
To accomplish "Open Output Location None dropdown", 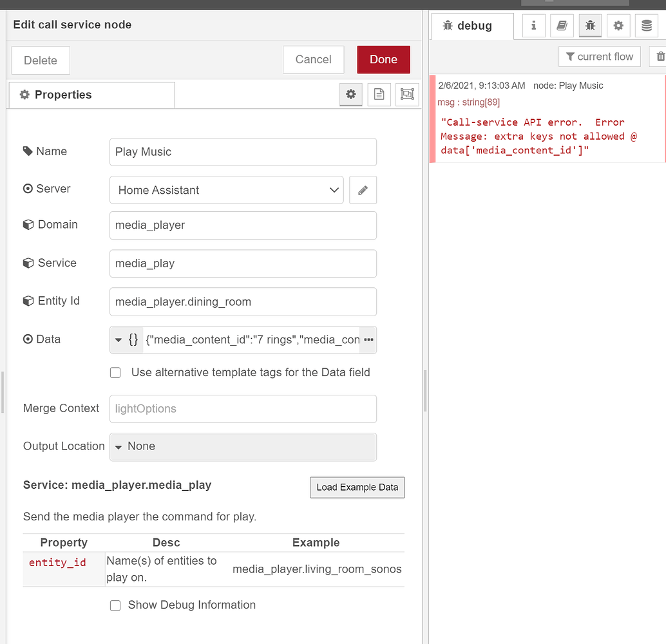I will click(243, 447).
